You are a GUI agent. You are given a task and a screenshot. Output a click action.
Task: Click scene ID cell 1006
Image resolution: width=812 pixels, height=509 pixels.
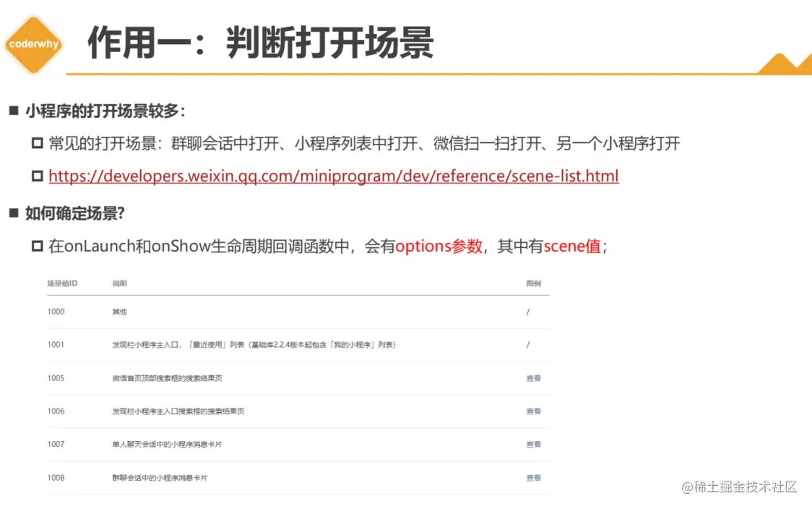56,411
